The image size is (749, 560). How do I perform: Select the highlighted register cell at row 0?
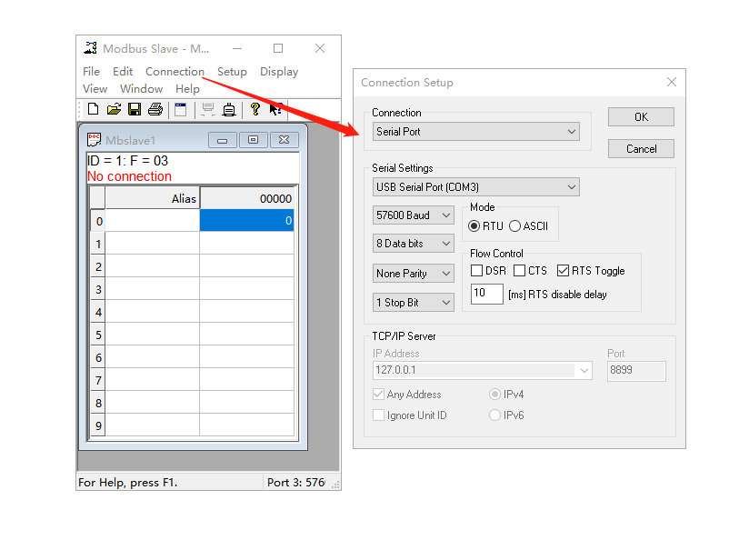click(x=246, y=221)
